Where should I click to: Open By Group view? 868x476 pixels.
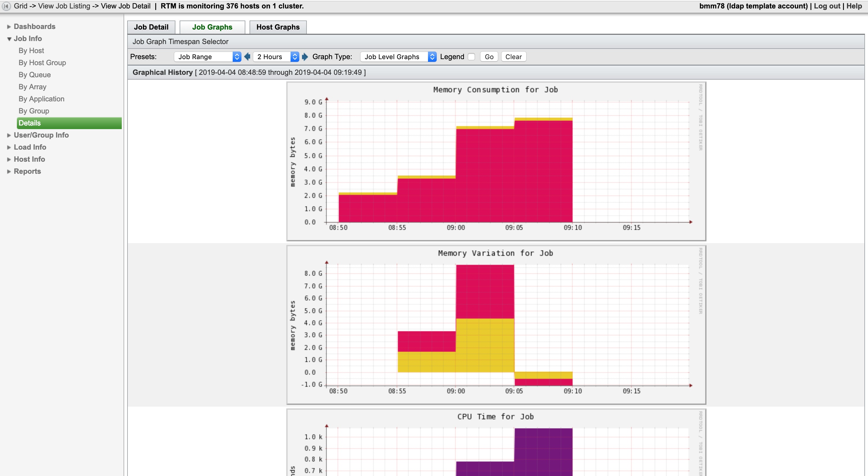coord(34,111)
